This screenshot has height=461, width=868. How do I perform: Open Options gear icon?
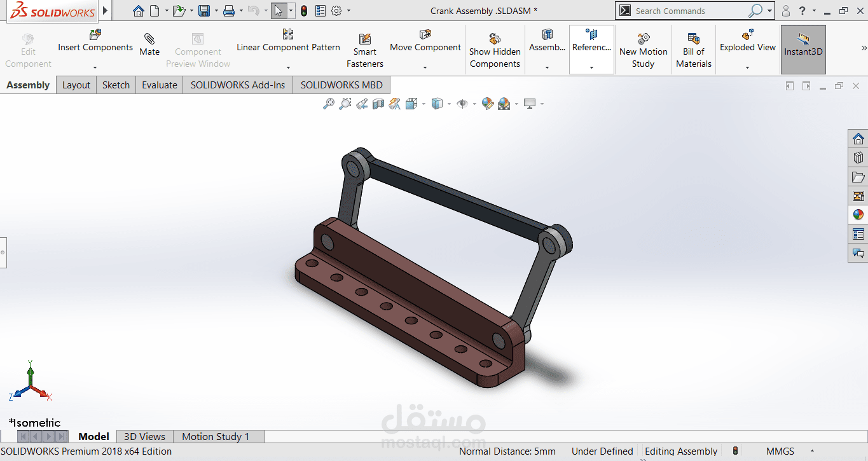pos(337,11)
